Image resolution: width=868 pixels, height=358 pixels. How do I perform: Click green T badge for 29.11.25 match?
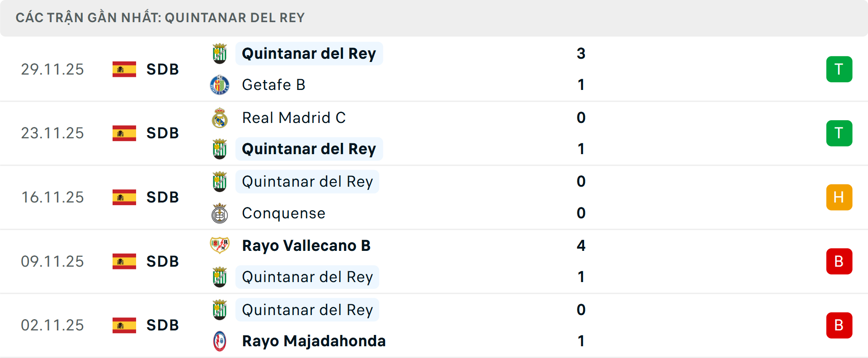tap(839, 69)
